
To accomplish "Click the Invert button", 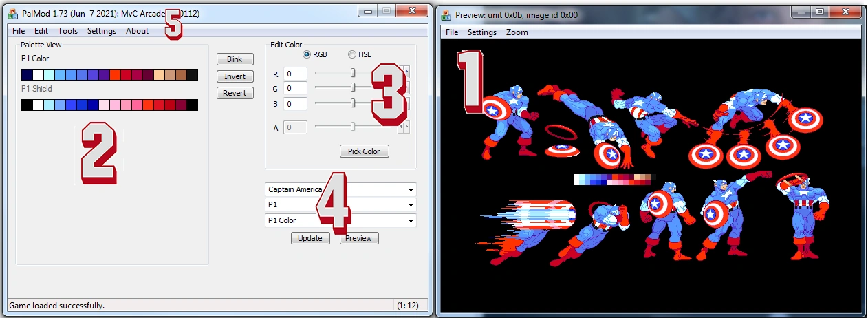I will pyautogui.click(x=235, y=76).
